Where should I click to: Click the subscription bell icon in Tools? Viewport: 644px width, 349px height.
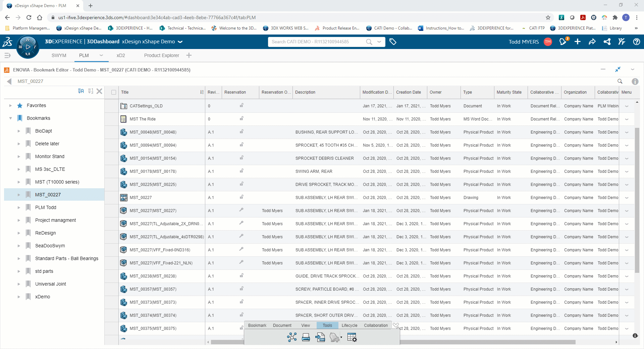tap(334, 337)
